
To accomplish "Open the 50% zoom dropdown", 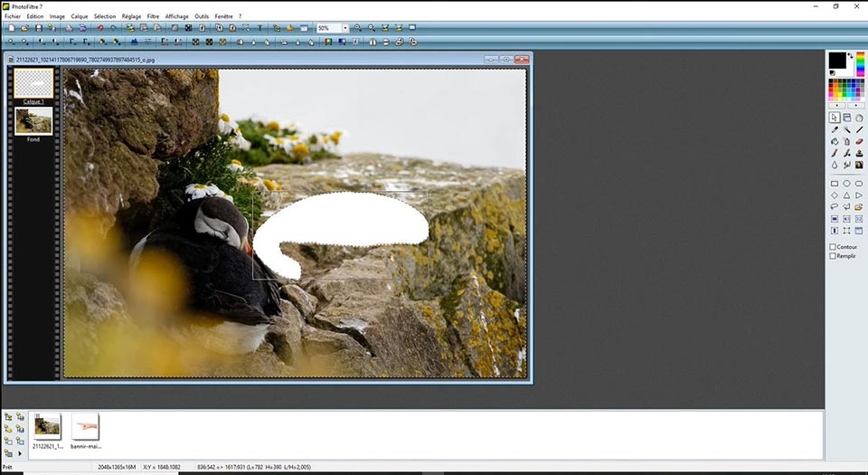I will click(x=345, y=28).
